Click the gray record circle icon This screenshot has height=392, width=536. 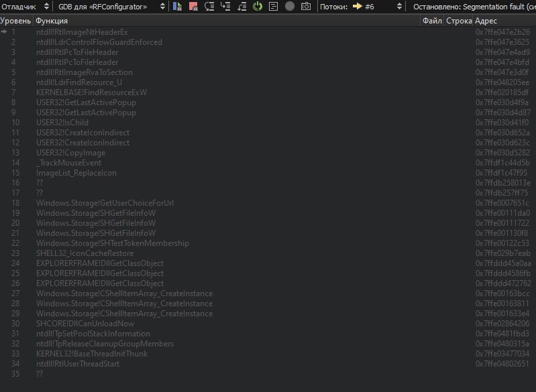[290, 6]
